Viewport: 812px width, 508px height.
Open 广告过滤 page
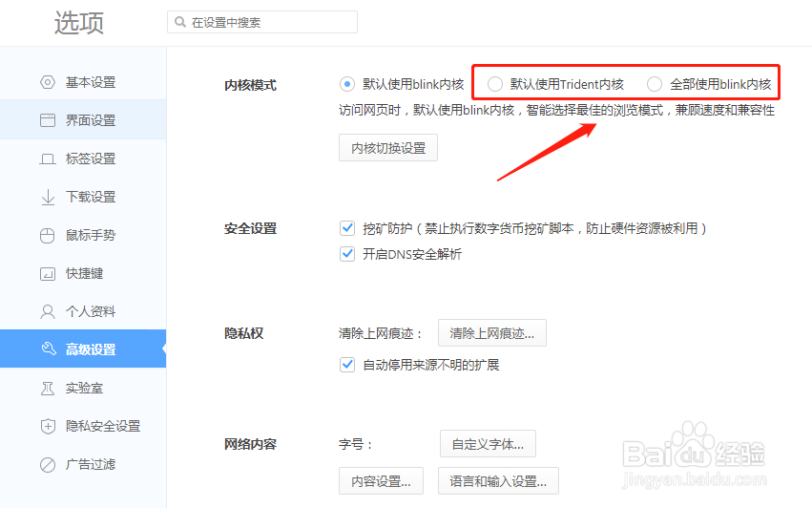(x=83, y=464)
